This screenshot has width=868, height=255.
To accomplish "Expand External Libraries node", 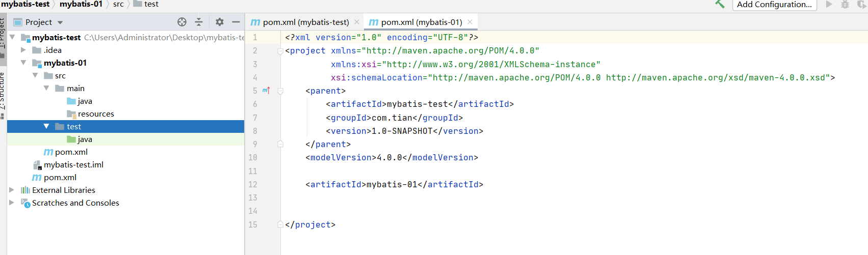I will point(12,190).
